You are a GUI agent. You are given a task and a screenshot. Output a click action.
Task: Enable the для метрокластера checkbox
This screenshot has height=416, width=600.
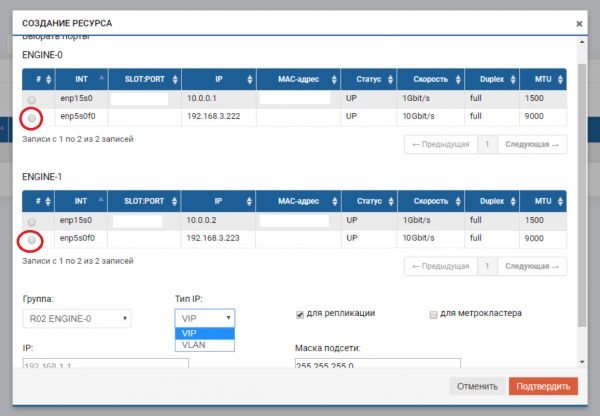433,314
